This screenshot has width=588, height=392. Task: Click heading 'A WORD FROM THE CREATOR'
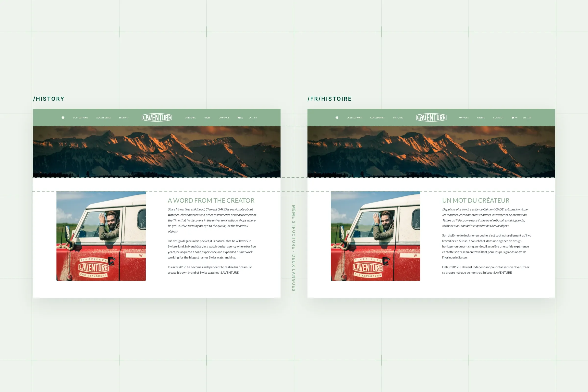(211, 200)
